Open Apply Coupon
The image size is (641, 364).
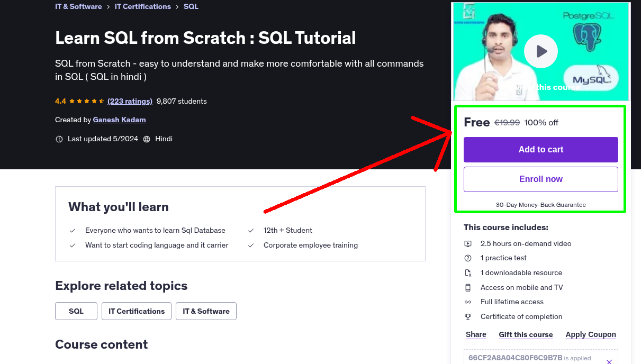point(590,334)
